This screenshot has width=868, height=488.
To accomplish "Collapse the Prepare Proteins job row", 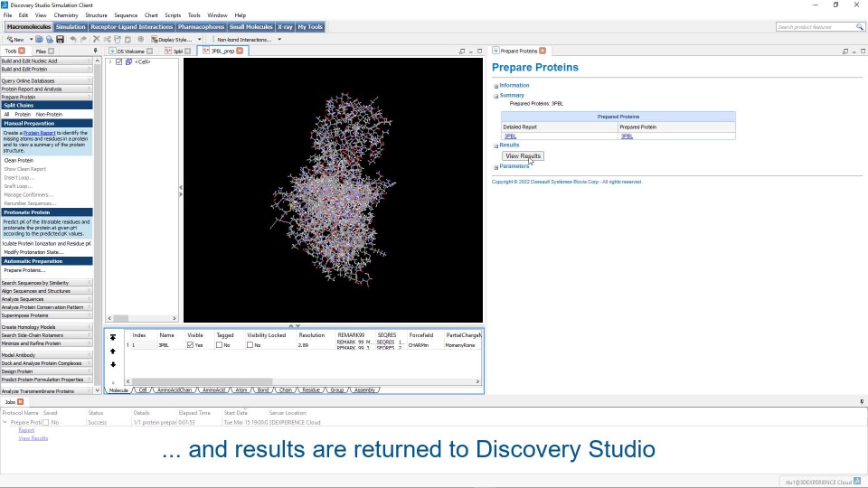I will coord(5,422).
